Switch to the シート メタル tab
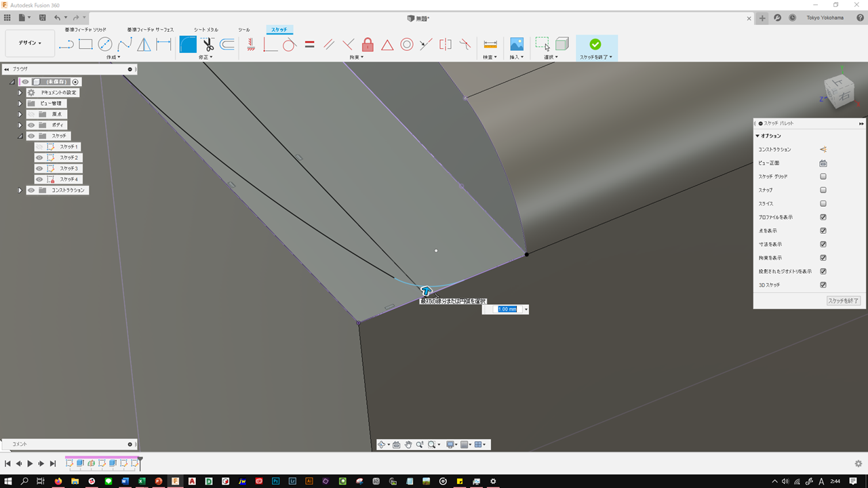Image resolution: width=868 pixels, height=488 pixels. [206, 30]
